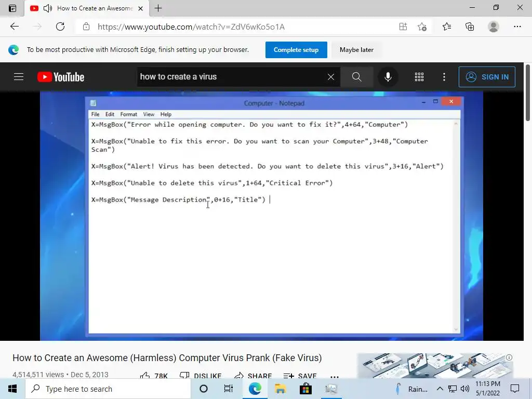Go back to previous page

point(14,26)
